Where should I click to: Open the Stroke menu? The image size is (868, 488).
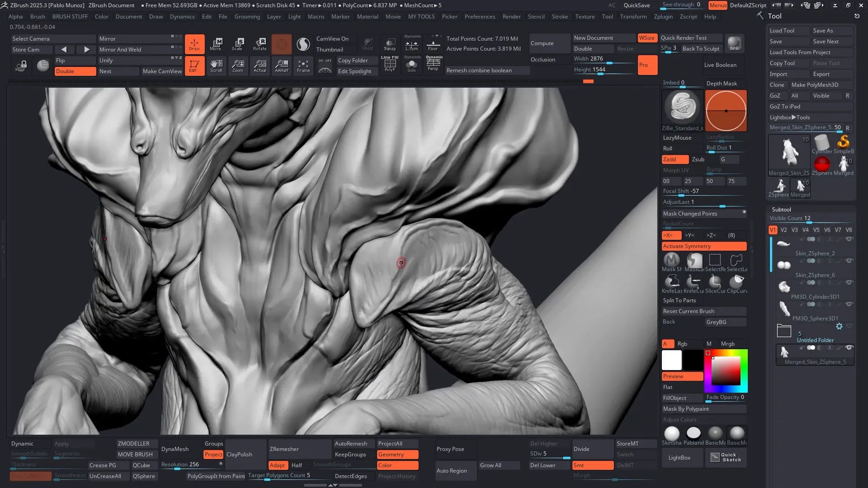[x=560, y=17]
